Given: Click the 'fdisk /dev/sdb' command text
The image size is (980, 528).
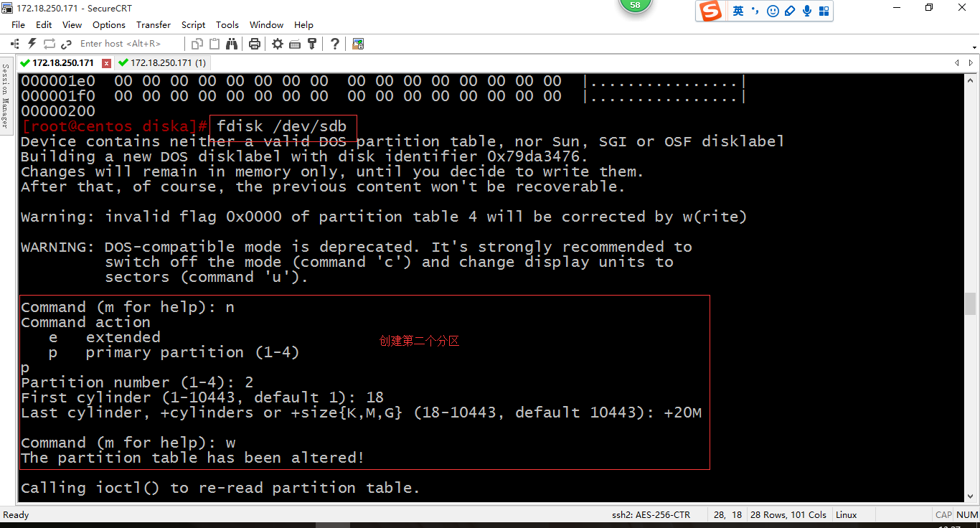Looking at the screenshot, I should coord(282,126).
